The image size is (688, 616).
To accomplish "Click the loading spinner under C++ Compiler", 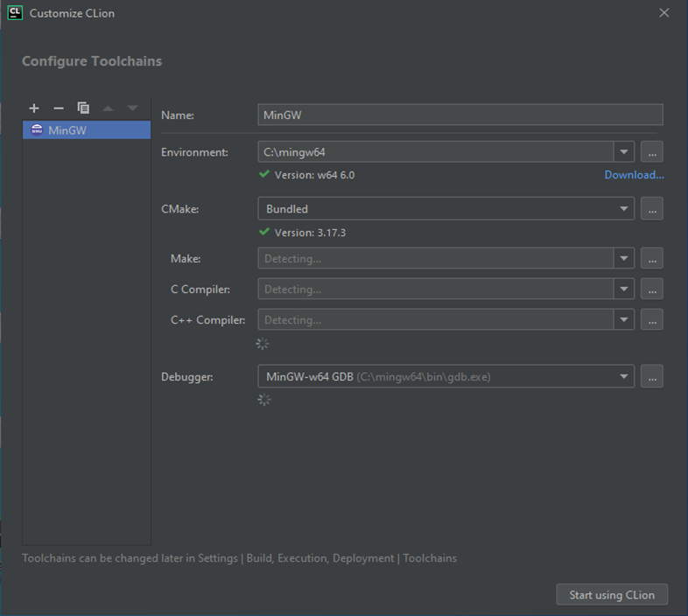I will click(x=263, y=344).
